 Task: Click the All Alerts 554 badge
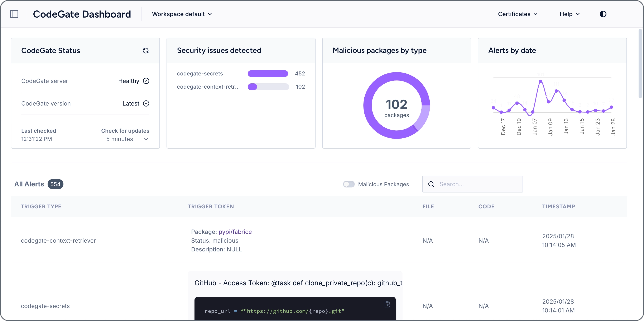pos(55,184)
